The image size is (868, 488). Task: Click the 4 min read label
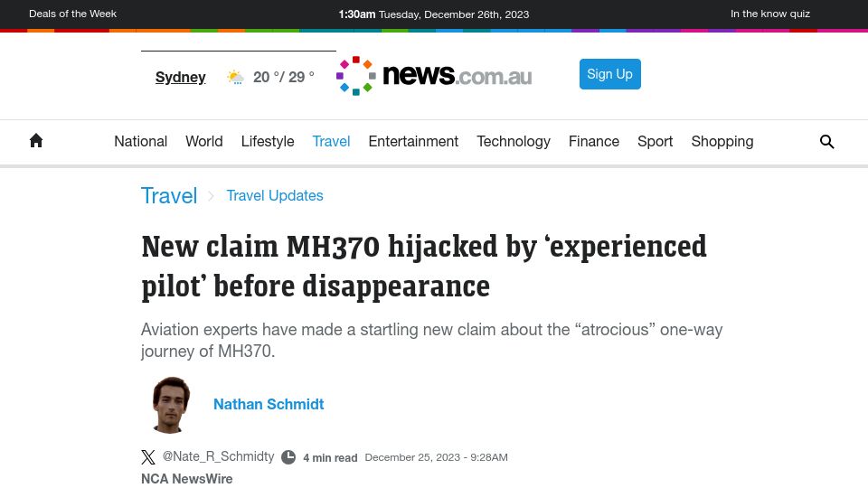[x=330, y=458]
